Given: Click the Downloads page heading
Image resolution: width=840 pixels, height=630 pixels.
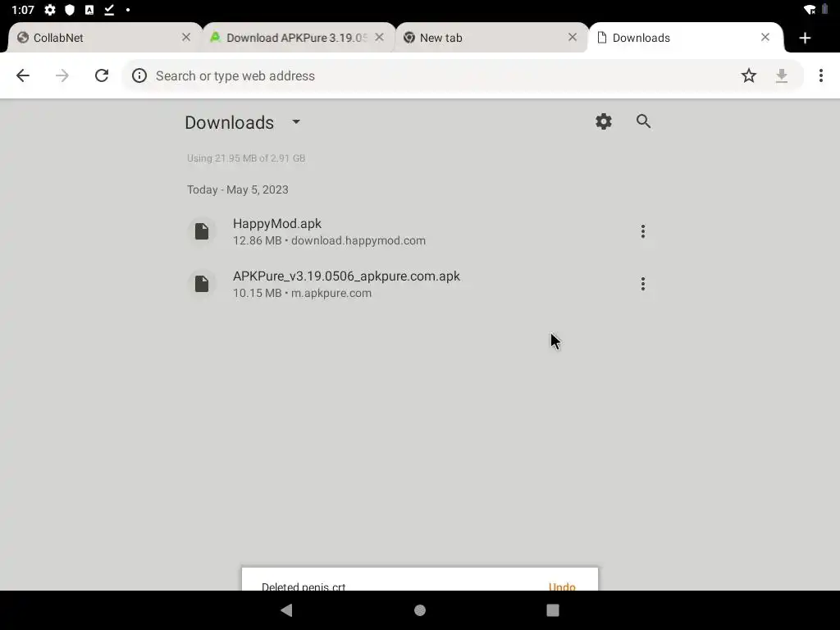Looking at the screenshot, I should coord(230,123).
